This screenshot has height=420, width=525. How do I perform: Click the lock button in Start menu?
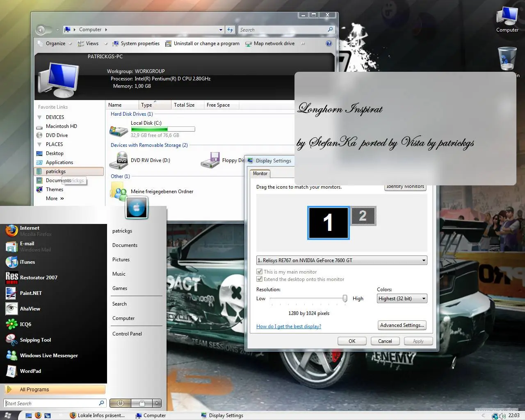pos(142,403)
